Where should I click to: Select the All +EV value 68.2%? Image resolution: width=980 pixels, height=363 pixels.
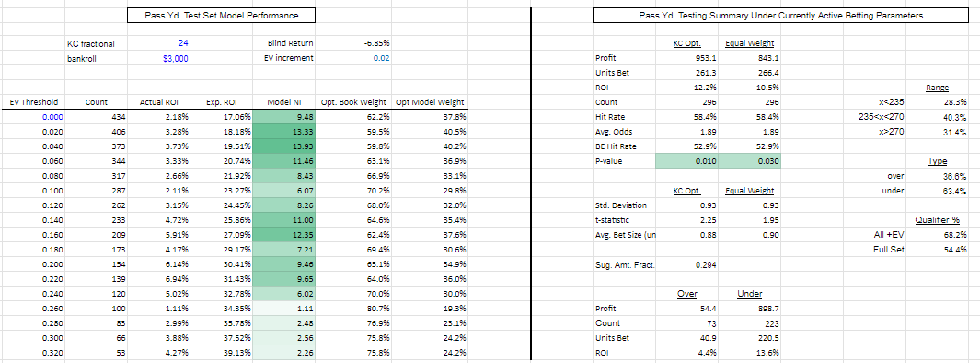tap(937, 235)
